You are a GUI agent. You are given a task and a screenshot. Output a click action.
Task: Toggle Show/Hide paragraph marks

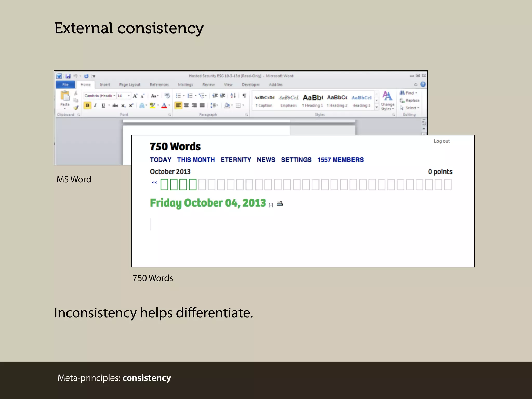[244, 96]
